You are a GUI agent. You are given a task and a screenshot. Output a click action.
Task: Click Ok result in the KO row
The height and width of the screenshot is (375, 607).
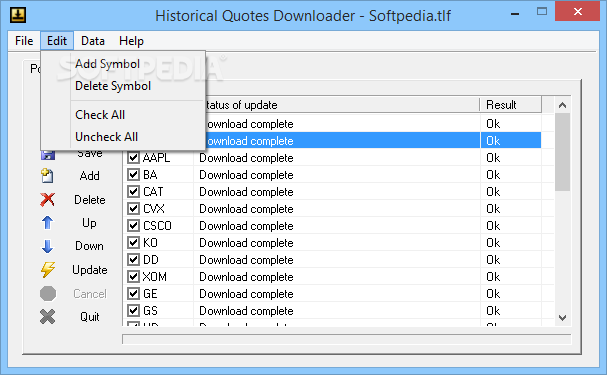pos(493,243)
